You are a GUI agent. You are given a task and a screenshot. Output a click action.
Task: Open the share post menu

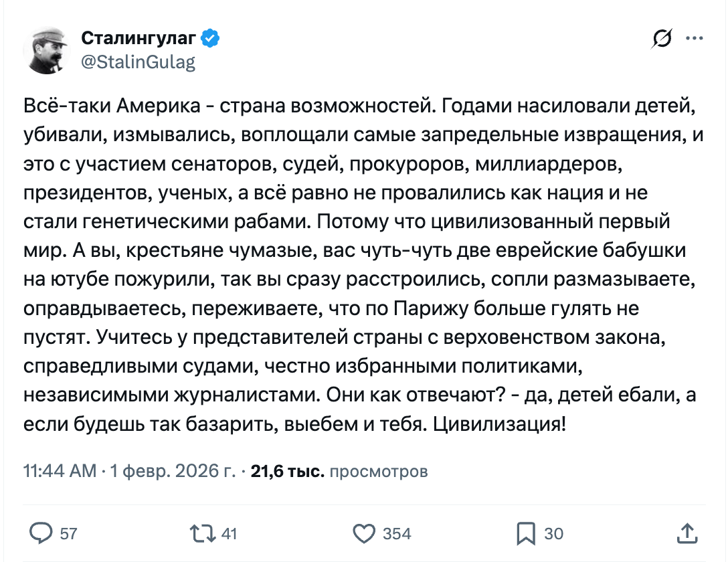pyautogui.click(x=687, y=533)
